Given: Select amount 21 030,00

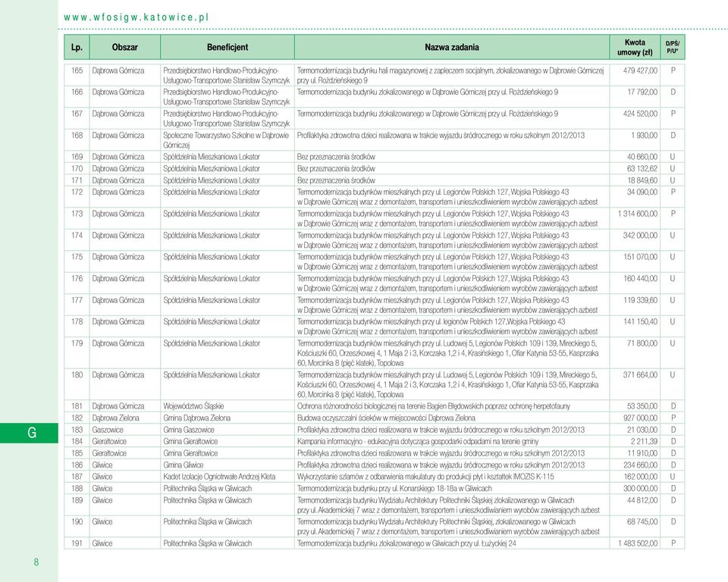Looking at the screenshot, I should (642, 430).
